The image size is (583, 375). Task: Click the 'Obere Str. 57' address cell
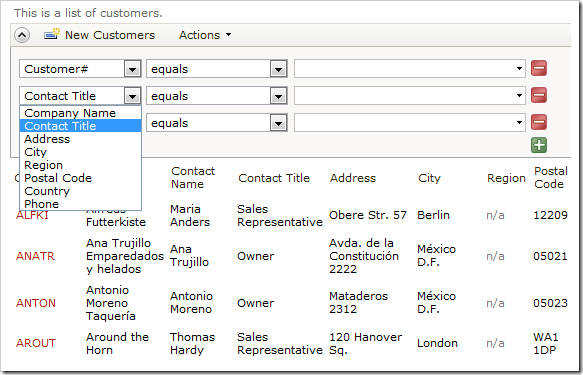point(368,215)
